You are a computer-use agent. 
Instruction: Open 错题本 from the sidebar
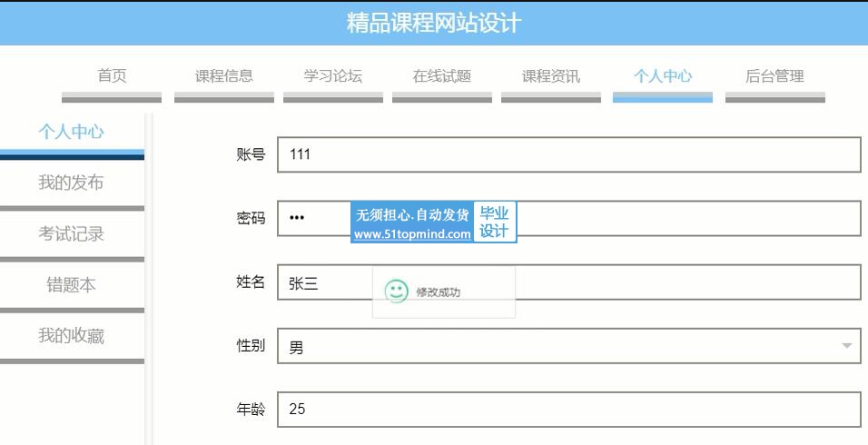pyautogui.click(x=71, y=285)
